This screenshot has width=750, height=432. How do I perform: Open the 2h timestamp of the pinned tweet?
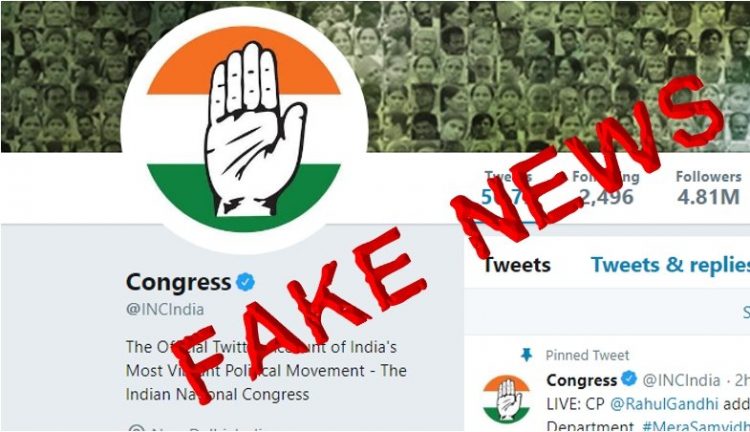[742, 380]
